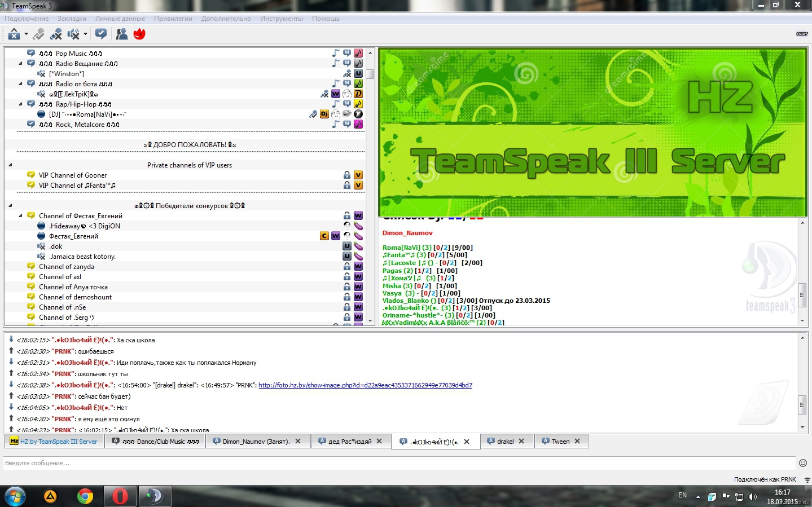Close the Tween chat tab
The width and height of the screenshot is (812, 507).
(x=577, y=442)
